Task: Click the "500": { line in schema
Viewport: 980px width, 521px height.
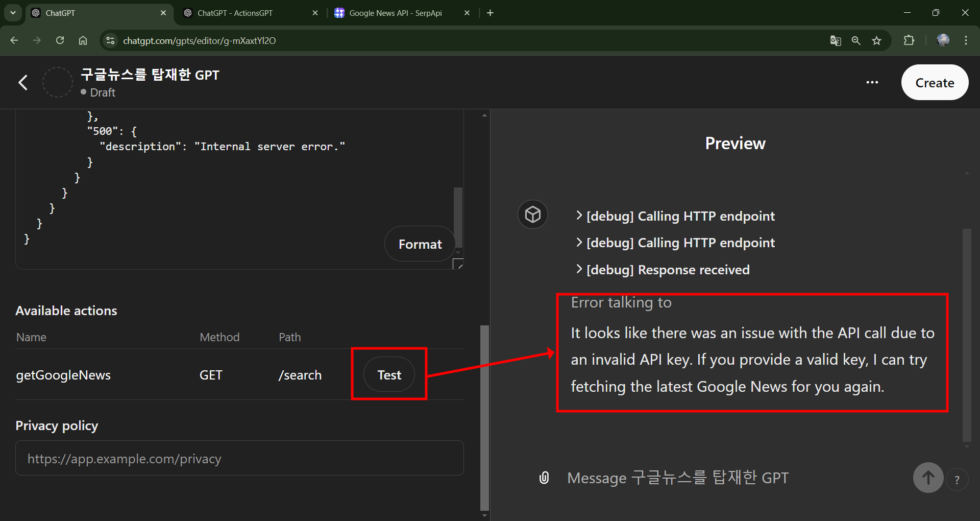Action: coord(112,131)
